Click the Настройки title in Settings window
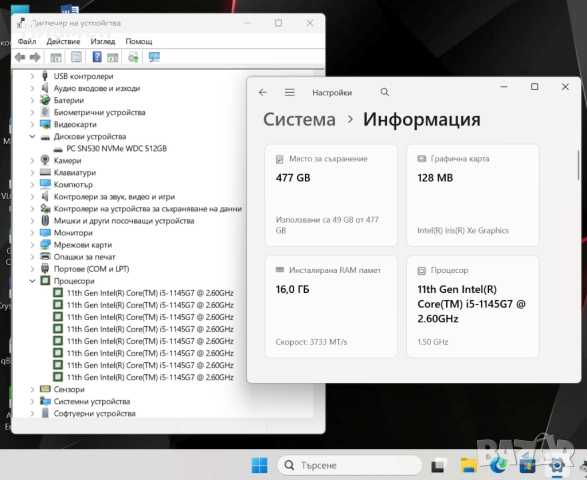Viewport: 587px width, 480px height. [x=332, y=92]
